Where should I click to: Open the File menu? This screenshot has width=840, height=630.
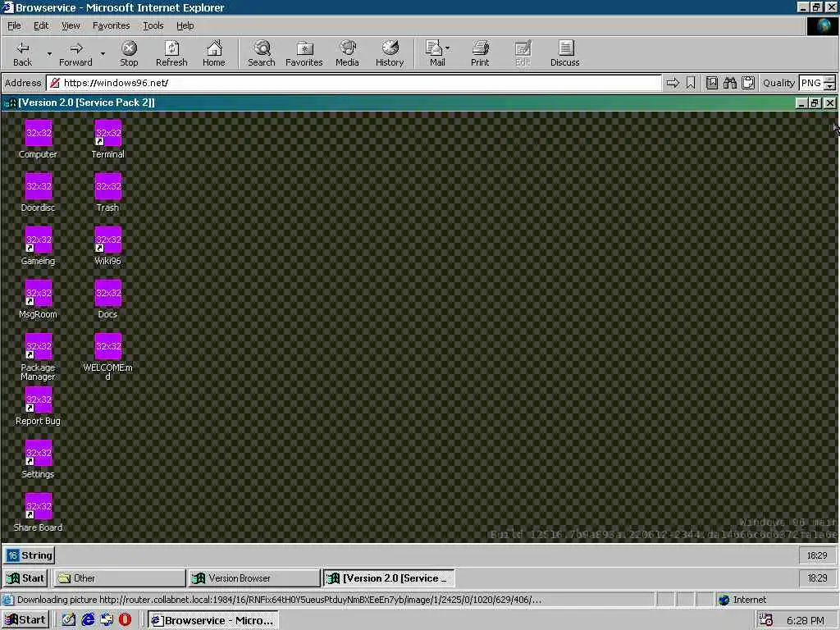coord(14,25)
